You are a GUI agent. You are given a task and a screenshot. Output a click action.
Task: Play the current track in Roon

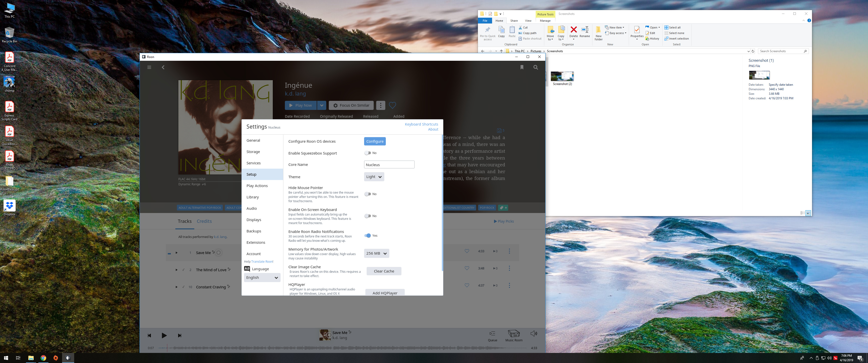pyautogui.click(x=164, y=335)
